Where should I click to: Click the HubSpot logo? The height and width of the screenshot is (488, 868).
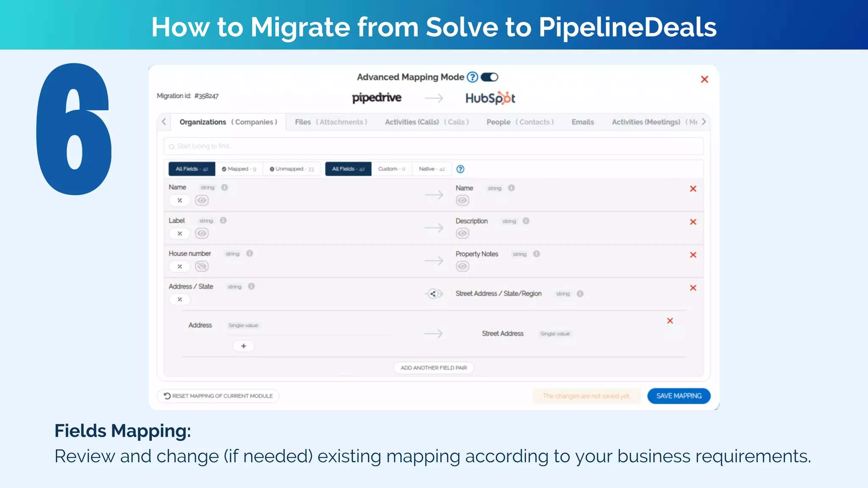[x=490, y=98]
